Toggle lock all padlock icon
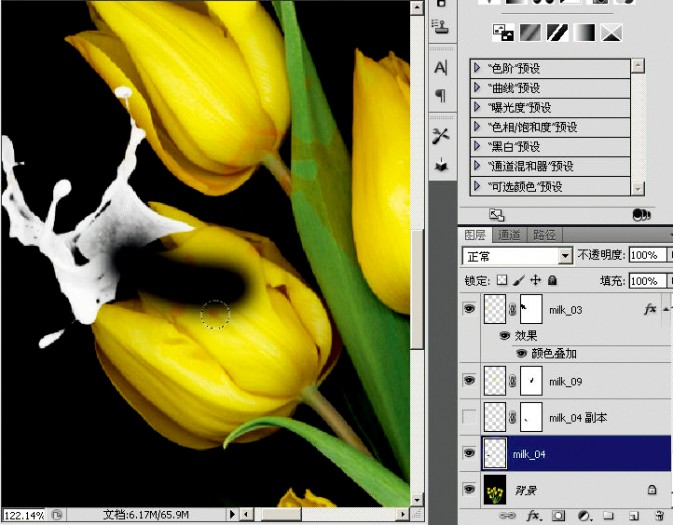This screenshot has height=525, width=673. [552, 281]
